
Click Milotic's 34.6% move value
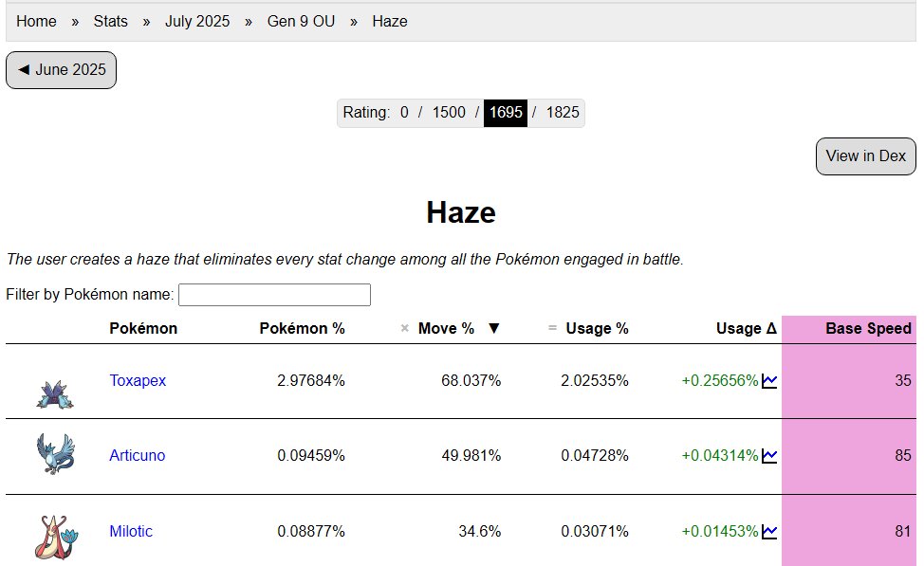coord(480,532)
